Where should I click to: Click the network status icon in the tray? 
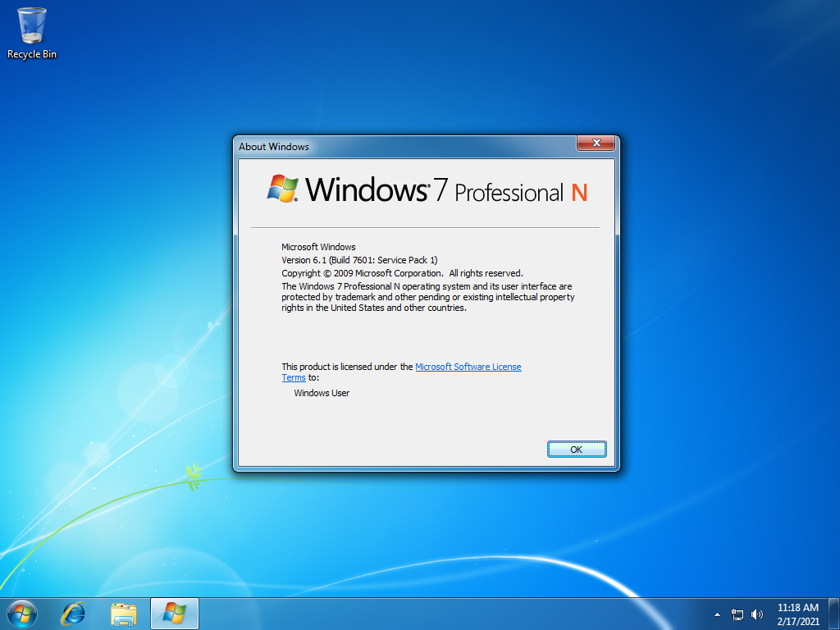coord(737,614)
